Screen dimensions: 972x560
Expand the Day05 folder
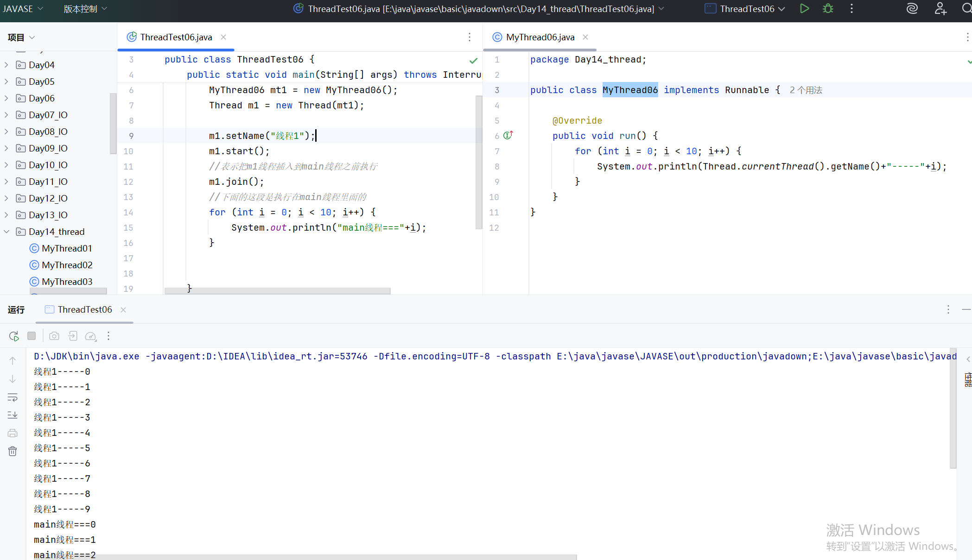pyautogui.click(x=6, y=82)
